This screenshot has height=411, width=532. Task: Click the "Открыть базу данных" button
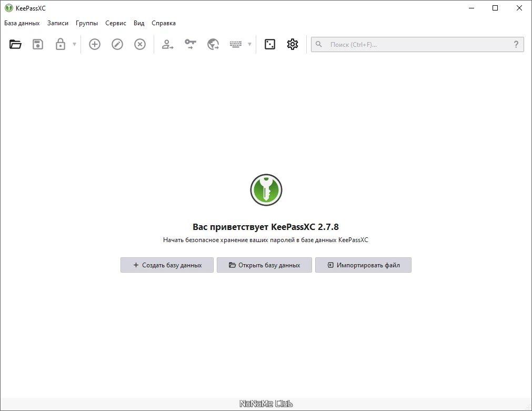coord(264,265)
